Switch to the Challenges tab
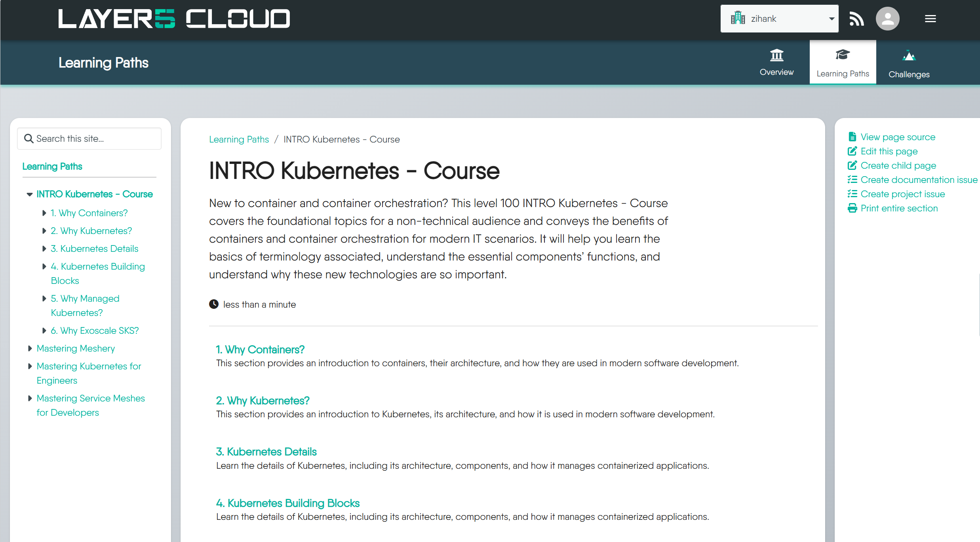Viewport: 980px width, 542px height. click(x=909, y=63)
